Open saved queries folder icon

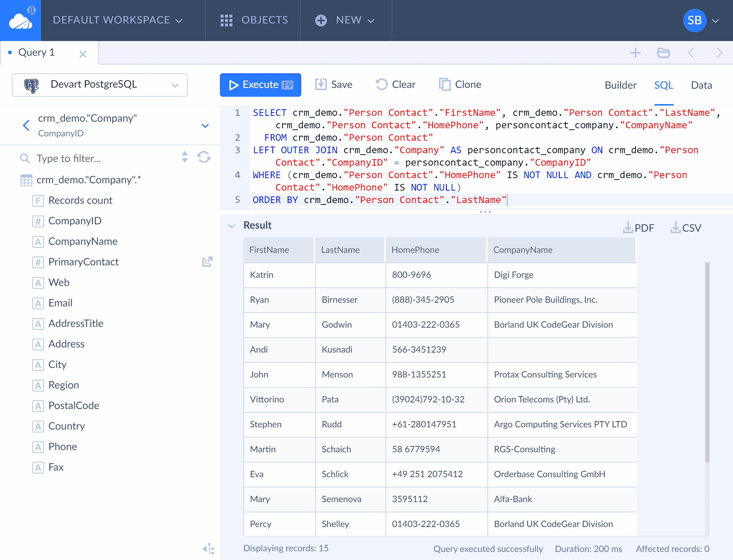[663, 53]
